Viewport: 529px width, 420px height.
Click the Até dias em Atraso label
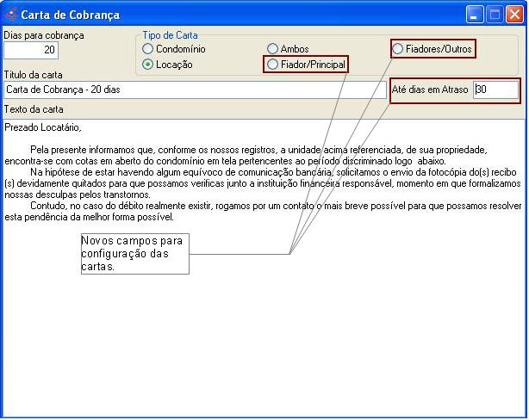(430, 90)
